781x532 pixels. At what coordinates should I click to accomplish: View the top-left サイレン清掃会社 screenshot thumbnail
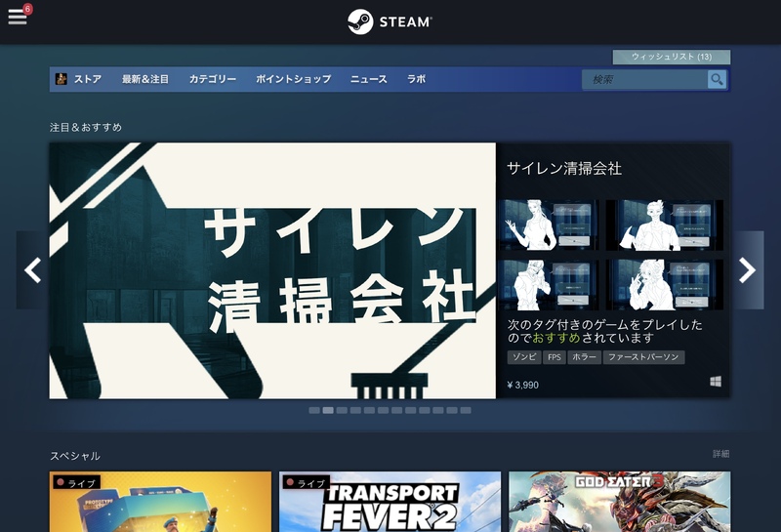coord(549,225)
